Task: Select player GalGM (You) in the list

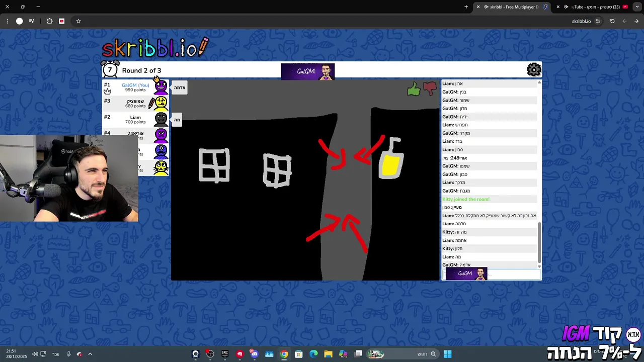Action: click(x=135, y=87)
